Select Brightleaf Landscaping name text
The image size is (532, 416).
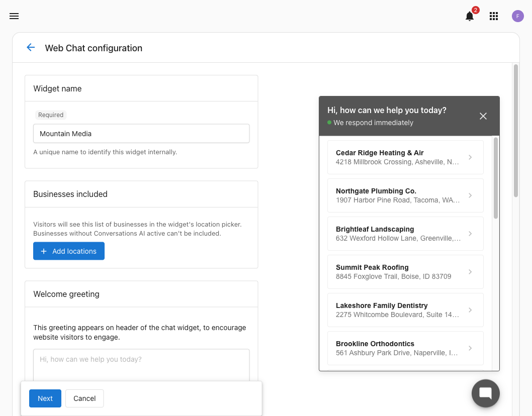pos(375,229)
